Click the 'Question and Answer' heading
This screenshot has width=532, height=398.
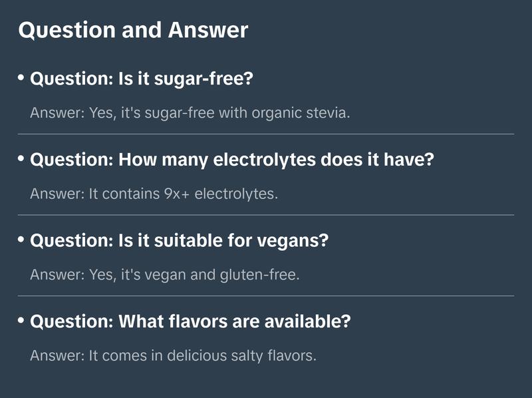point(133,30)
